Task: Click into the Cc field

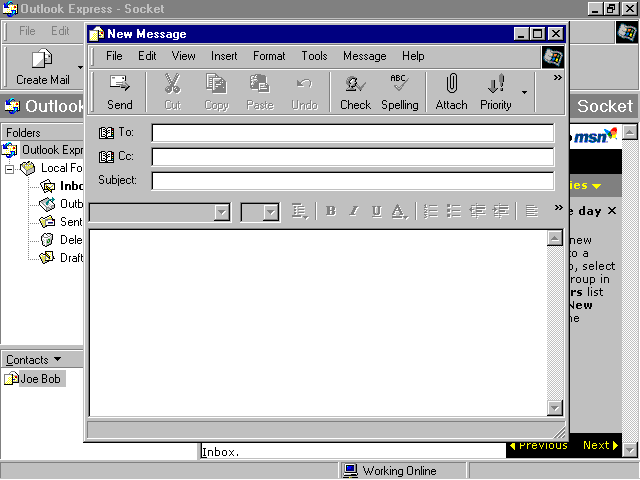Action: 353,157
